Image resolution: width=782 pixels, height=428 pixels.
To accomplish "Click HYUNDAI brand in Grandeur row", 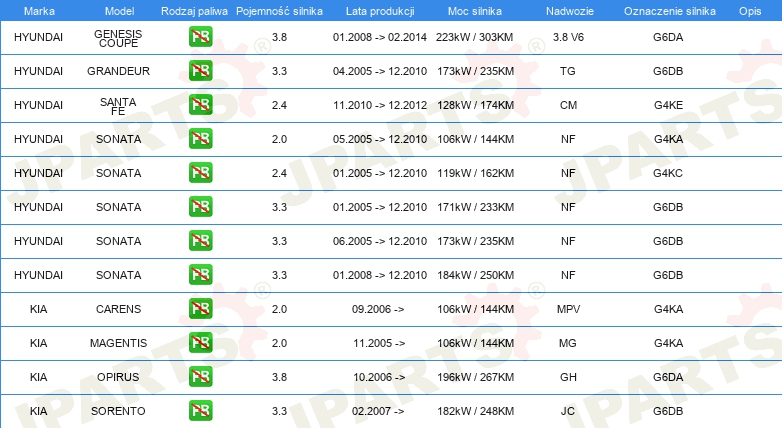I will pos(38,71).
